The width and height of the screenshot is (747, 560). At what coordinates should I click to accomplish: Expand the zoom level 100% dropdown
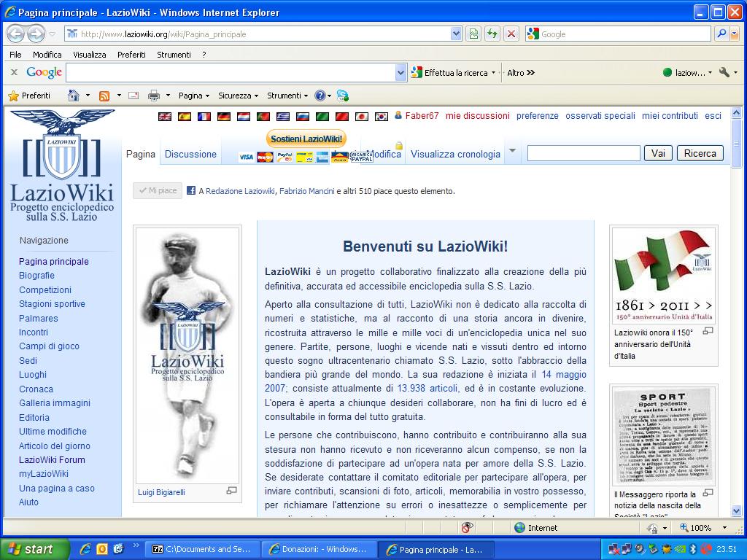[x=724, y=528]
